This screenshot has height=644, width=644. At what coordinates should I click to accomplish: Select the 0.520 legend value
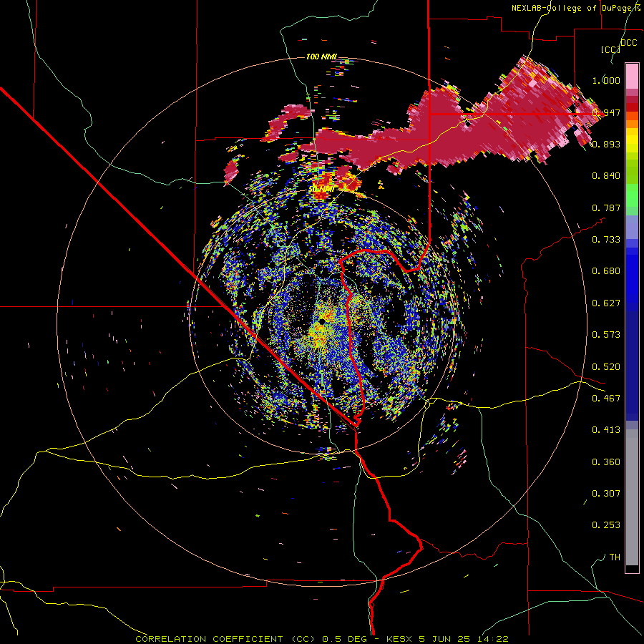click(x=606, y=366)
